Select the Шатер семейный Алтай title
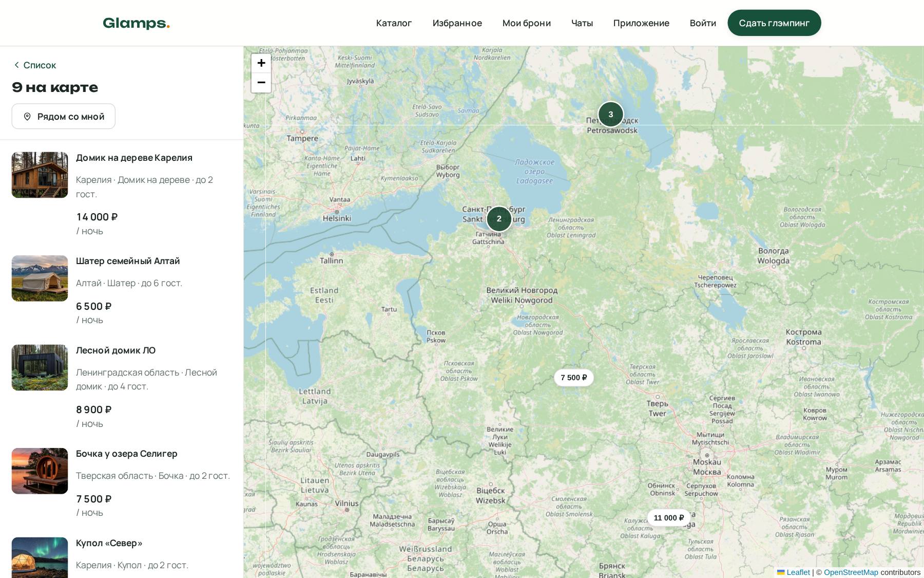This screenshot has height=578, width=924. [x=128, y=261]
